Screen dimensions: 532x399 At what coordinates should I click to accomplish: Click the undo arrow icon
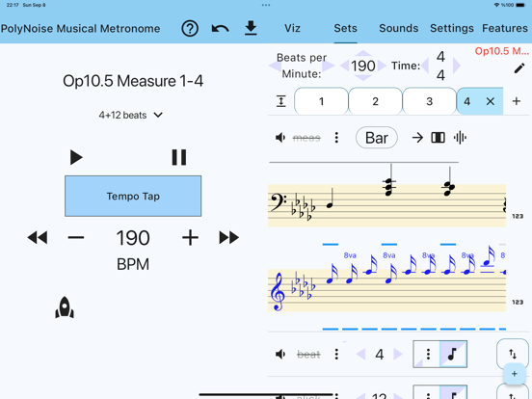coord(220,29)
